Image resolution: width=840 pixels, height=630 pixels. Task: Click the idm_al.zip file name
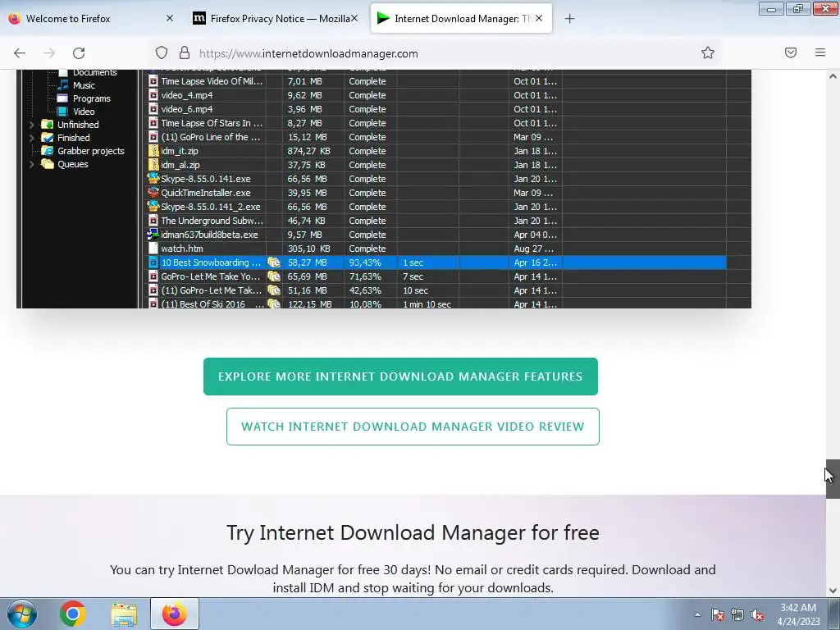(180, 165)
